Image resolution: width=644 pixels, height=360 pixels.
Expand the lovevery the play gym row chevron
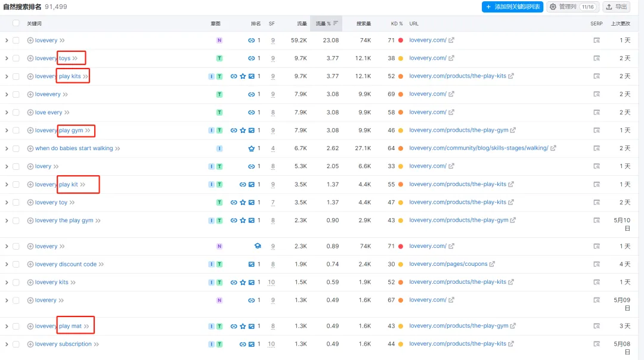click(x=7, y=221)
